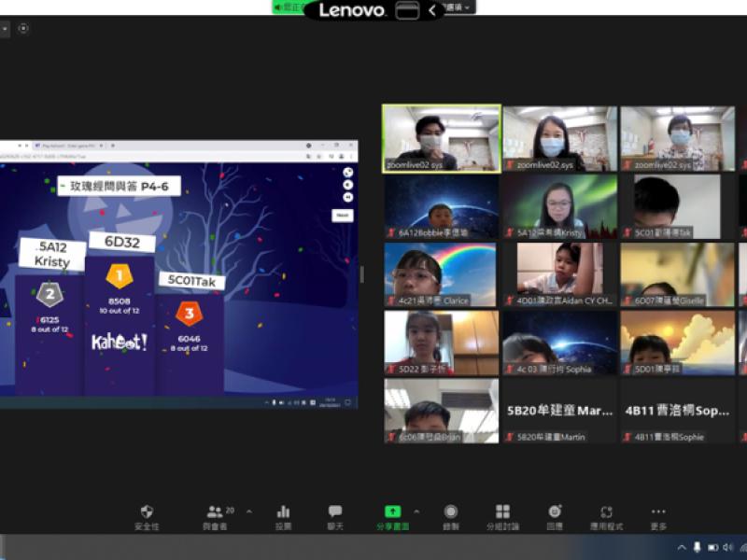747x560 pixels.
Task: Select the 6A12 Robbie earth-background tile
Action: point(442,206)
